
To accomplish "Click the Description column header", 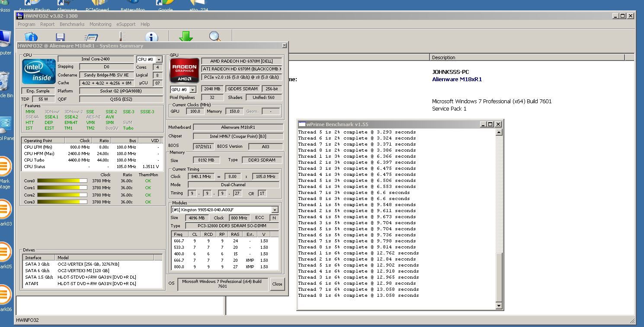I will click(527, 57).
